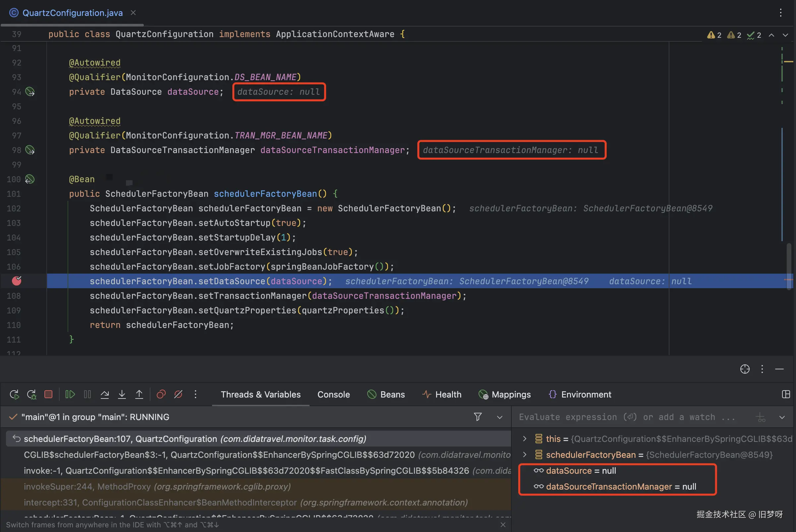Rerun the application with the rerun icon
Viewport: 796px width, 532px height.
pos(14,394)
